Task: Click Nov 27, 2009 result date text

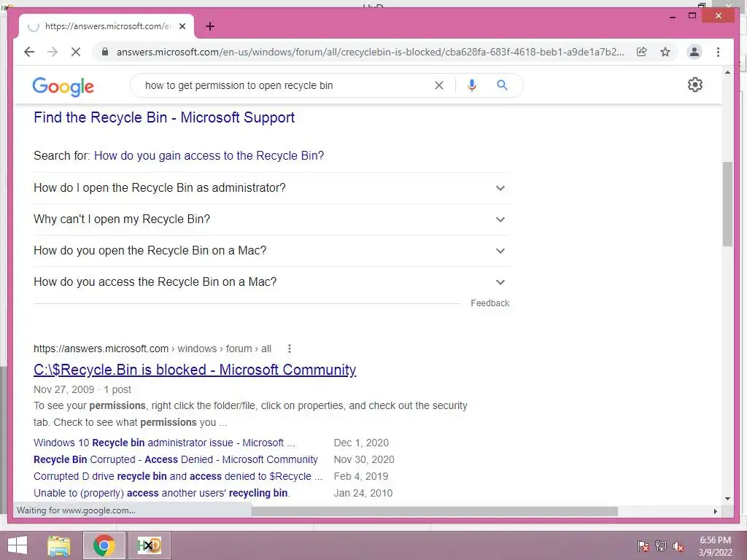Action: coord(64,389)
